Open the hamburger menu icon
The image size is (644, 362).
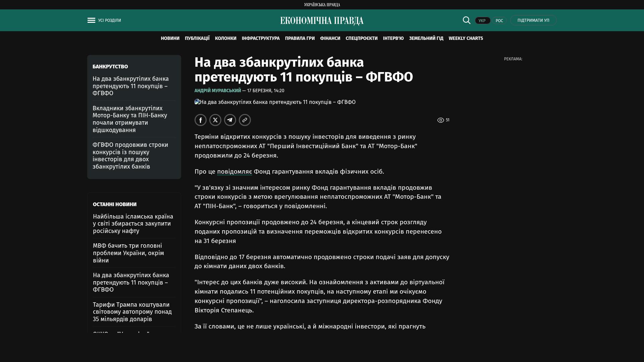[91, 20]
